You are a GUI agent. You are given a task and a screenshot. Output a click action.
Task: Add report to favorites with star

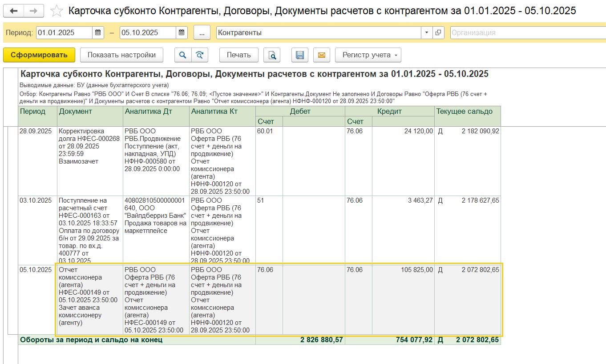point(57,11)
